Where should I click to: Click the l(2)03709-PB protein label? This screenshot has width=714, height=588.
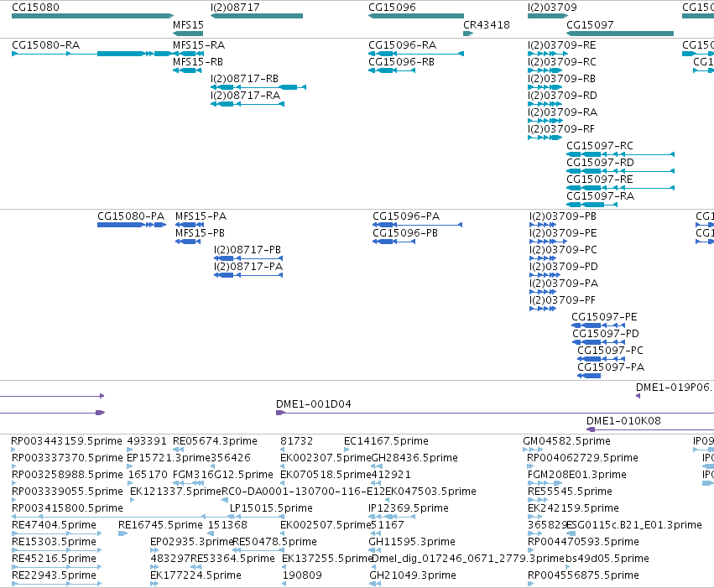(563, 216)
